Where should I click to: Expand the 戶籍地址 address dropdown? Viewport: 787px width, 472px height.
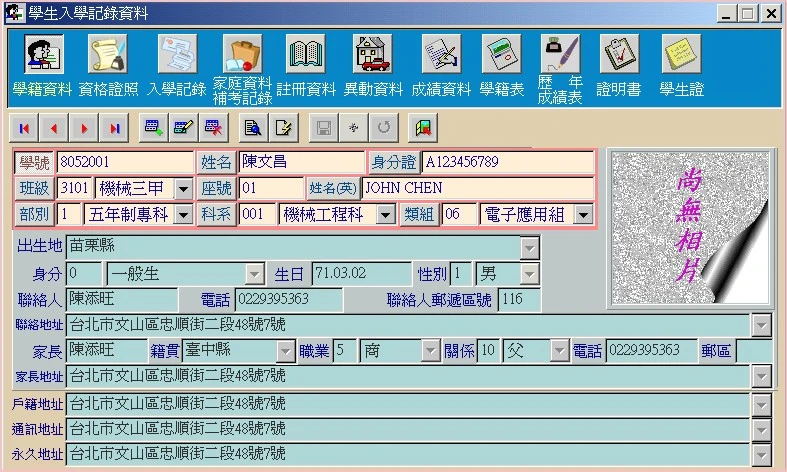(761, 404)
